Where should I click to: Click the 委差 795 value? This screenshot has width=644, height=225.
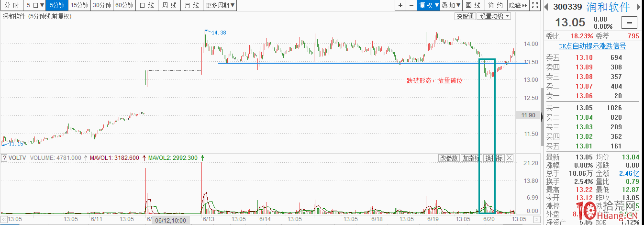[633, 36]
